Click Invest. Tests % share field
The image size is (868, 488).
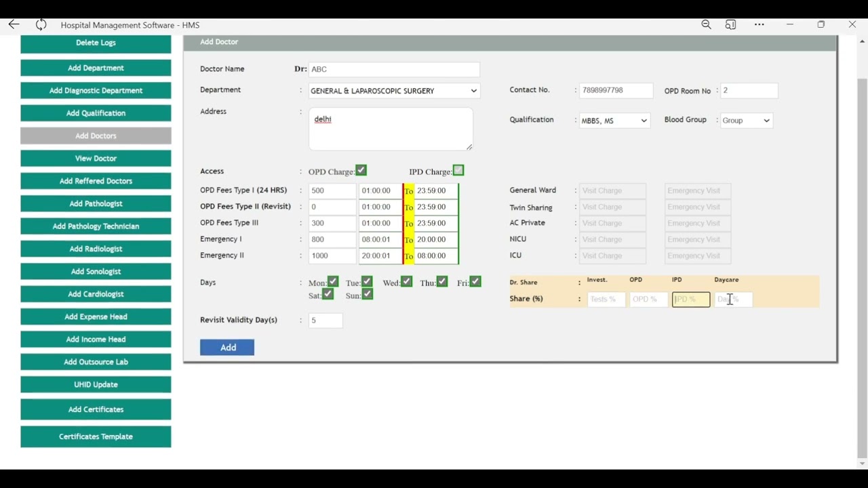click(x=606, y=299)
